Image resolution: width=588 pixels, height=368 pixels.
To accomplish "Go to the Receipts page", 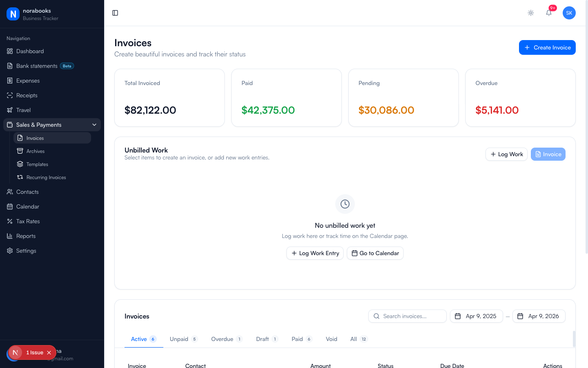I will click(27, 95).
